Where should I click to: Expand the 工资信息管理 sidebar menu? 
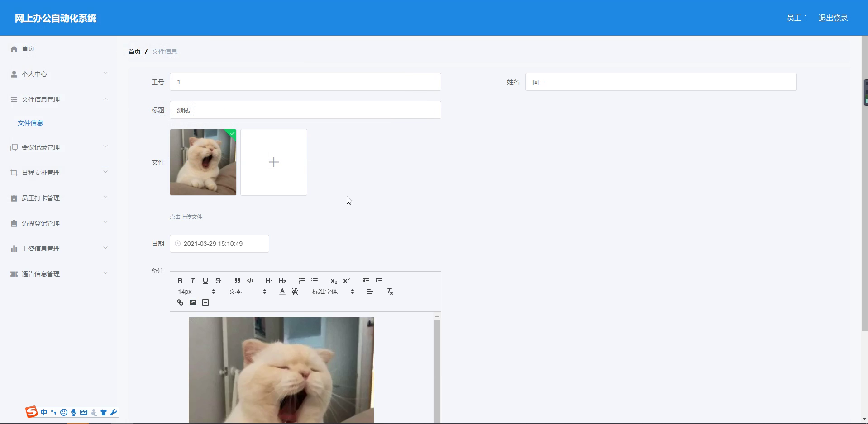point(58,248)
